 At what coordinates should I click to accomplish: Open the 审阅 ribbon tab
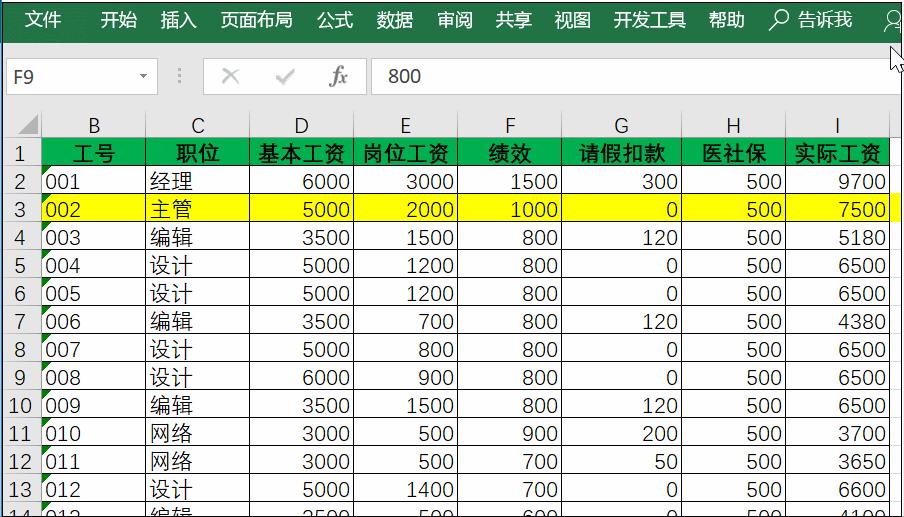pos(455,20)
